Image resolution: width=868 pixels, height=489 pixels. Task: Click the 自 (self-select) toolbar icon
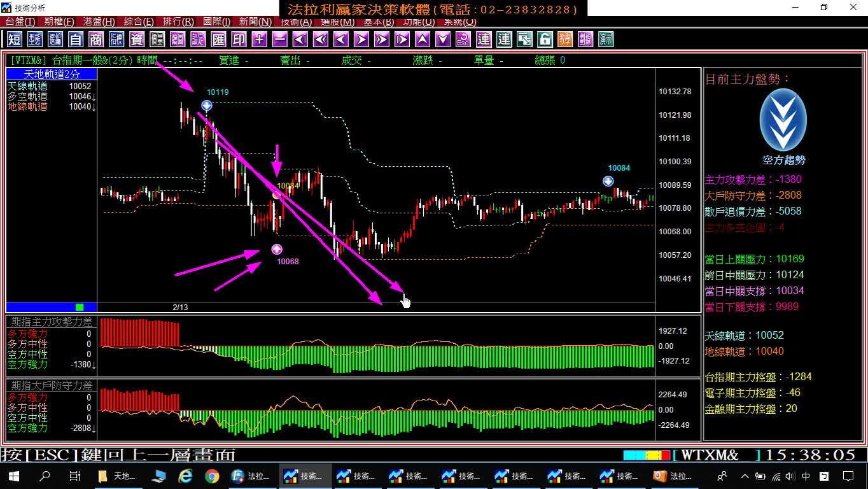click(76, 39)
